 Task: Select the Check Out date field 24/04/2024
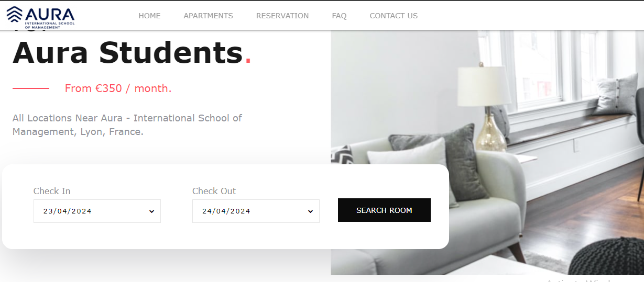pyautogui.click(x=256, y=211)
